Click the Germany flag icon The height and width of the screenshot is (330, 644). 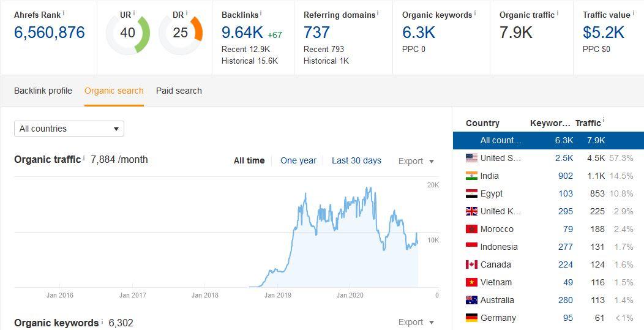(471, 318)
